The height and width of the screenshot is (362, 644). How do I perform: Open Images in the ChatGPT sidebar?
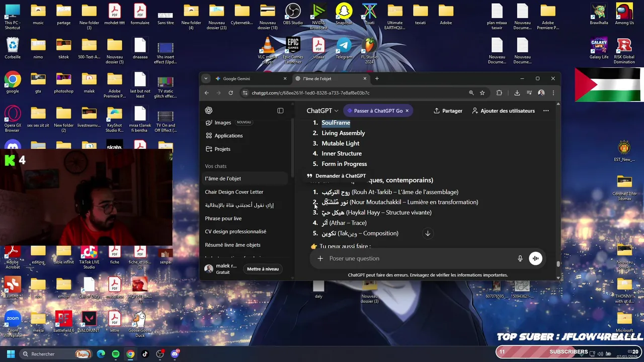coord(222,123)
